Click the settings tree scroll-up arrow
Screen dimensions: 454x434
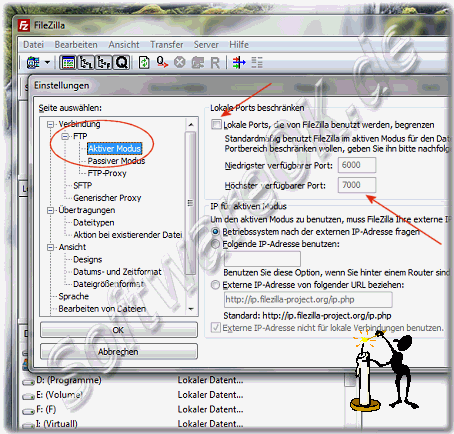pos(191,125)
